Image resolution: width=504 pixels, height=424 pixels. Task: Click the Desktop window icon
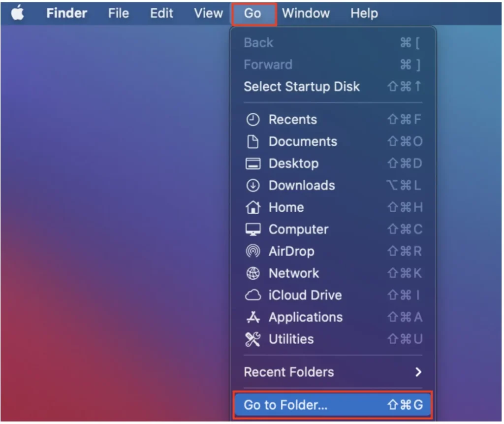[x=252, y=163]
